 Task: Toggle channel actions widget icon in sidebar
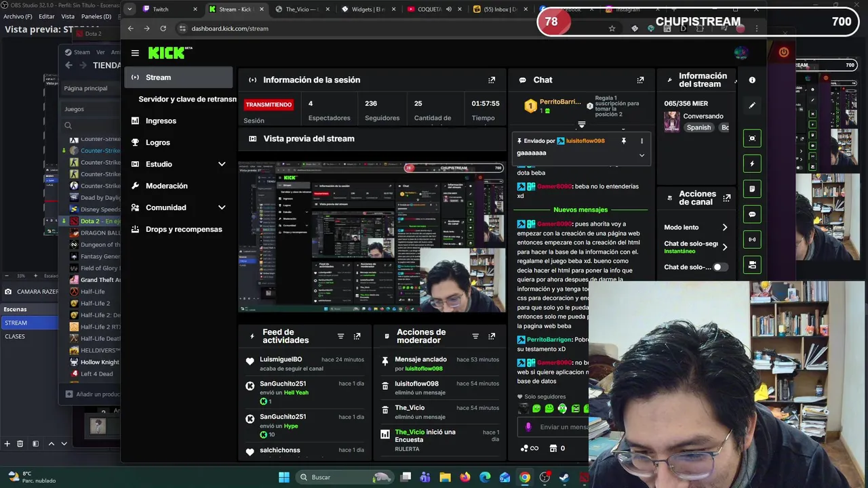(752, 264)
